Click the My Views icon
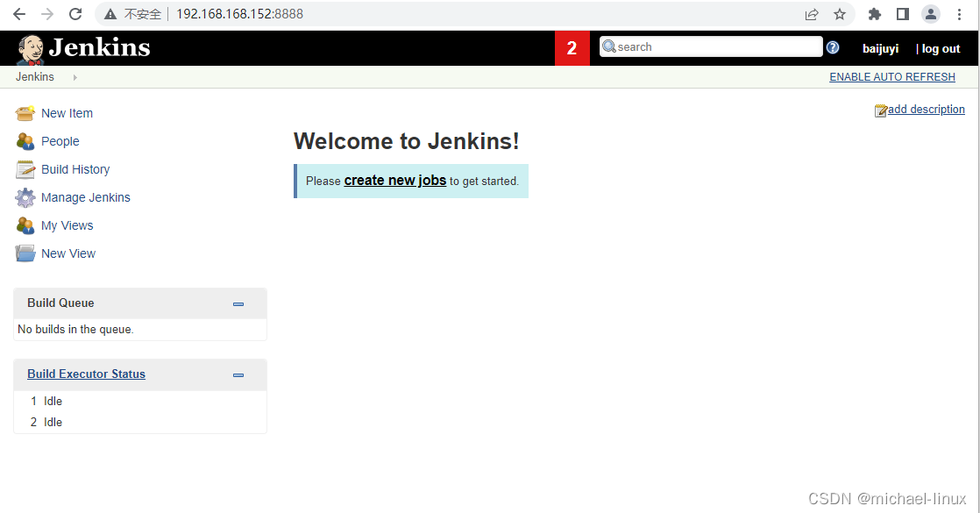This screenshot has width=980, height=513. (25, 226)
